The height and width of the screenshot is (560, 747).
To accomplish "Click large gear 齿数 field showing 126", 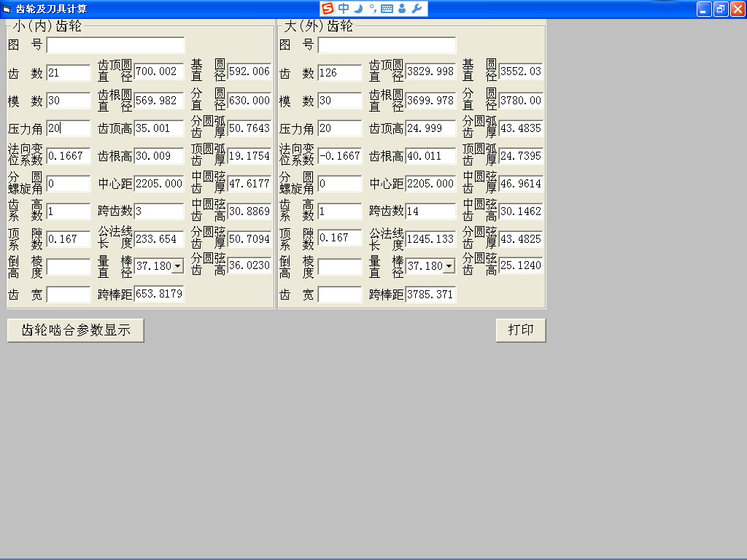I will 340,73.
